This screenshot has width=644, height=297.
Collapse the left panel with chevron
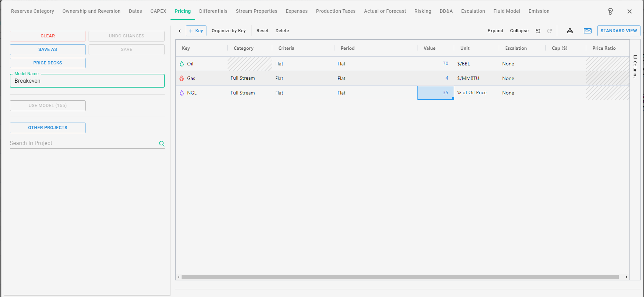click(x=180, y=31)
